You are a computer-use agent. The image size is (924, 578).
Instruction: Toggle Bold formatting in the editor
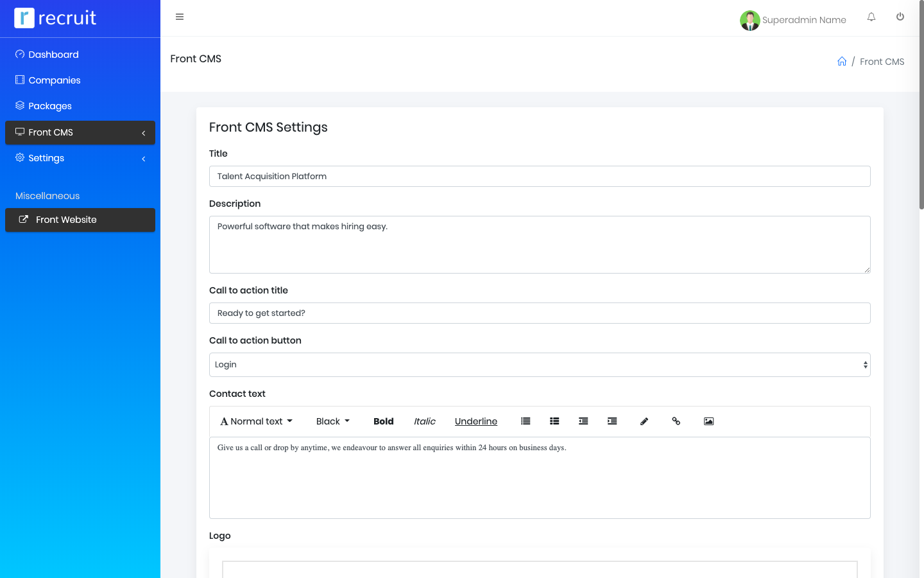[x=383, y=421]
